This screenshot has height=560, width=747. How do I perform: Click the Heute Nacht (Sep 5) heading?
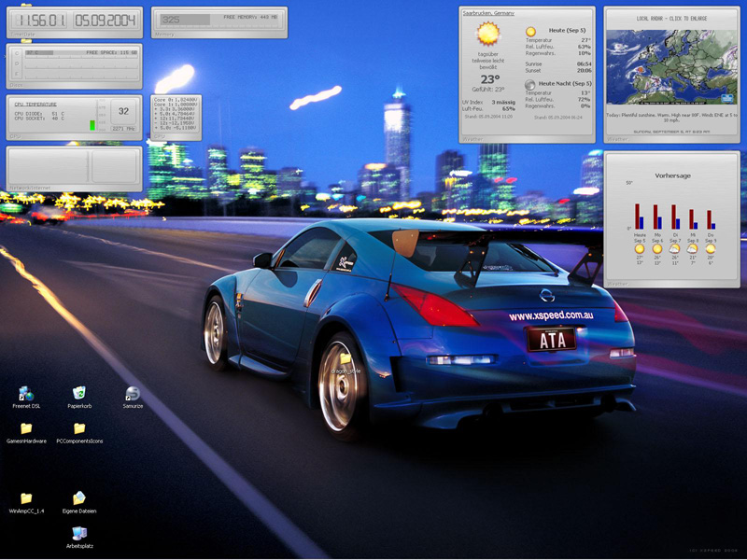(565, 83)
